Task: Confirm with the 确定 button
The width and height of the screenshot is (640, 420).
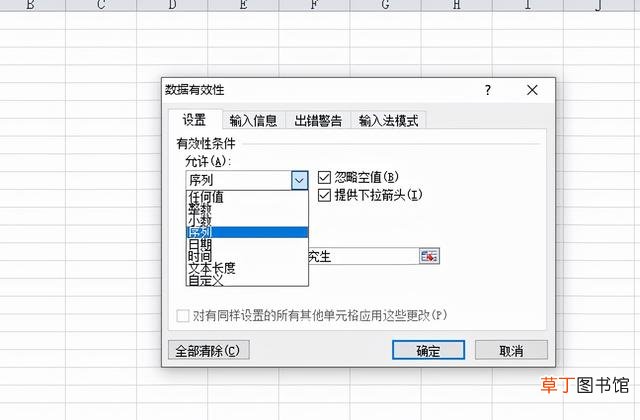Action: pos(428,350)
